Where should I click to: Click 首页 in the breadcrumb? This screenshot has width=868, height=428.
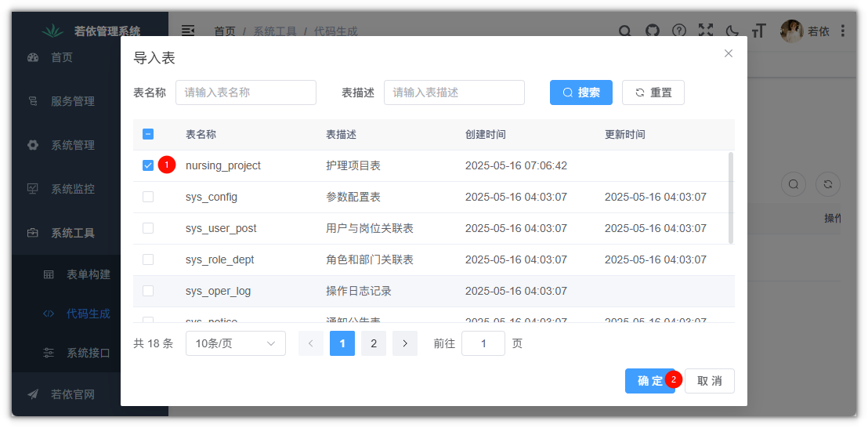click(x=225, y=31)
